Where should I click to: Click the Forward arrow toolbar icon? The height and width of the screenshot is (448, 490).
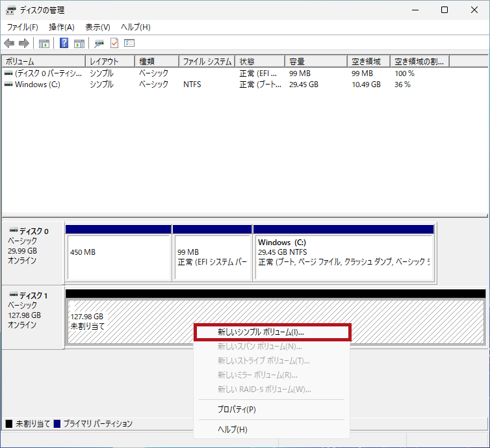coord(24,44)
